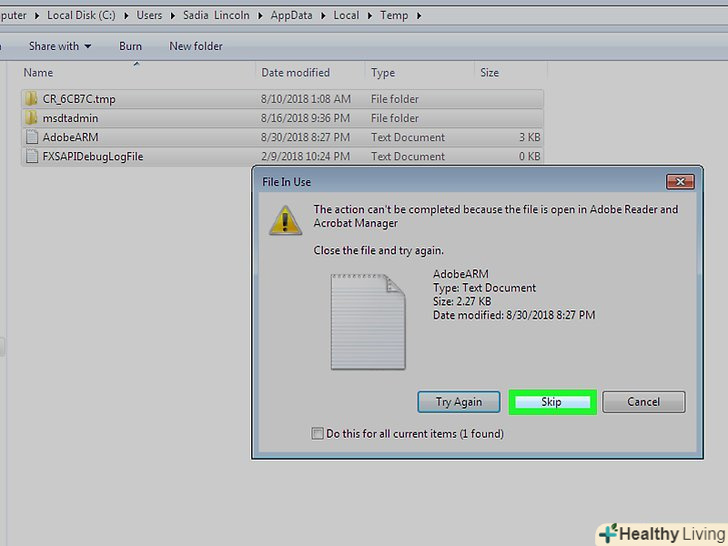The width and height of the screenshot is (728, 546).
Task: Click the 3 KB size cell
Action: coord(529,137)
